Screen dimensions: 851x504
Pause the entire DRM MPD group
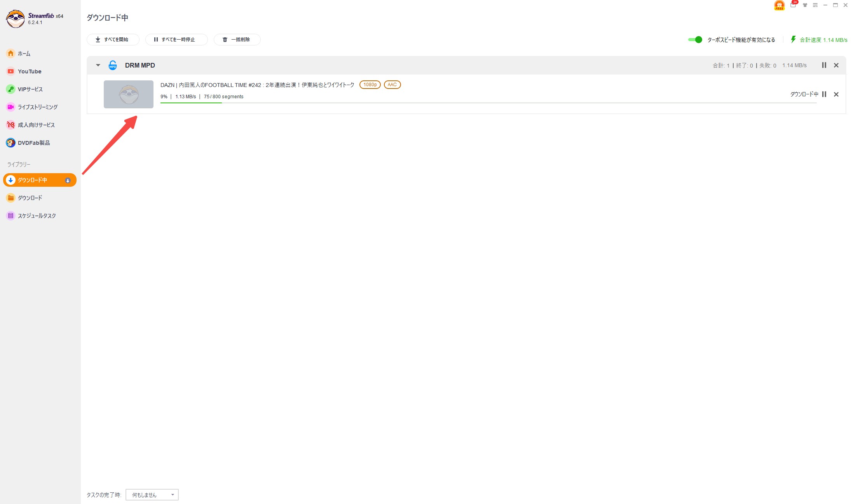pyautogui.click(x=824, y=65)
